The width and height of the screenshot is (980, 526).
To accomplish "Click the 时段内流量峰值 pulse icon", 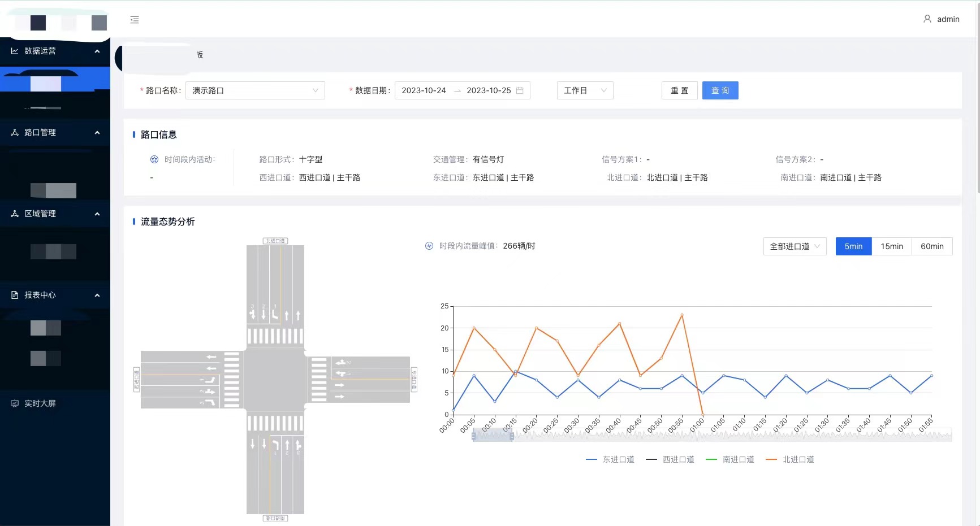I will pos(429,246).
